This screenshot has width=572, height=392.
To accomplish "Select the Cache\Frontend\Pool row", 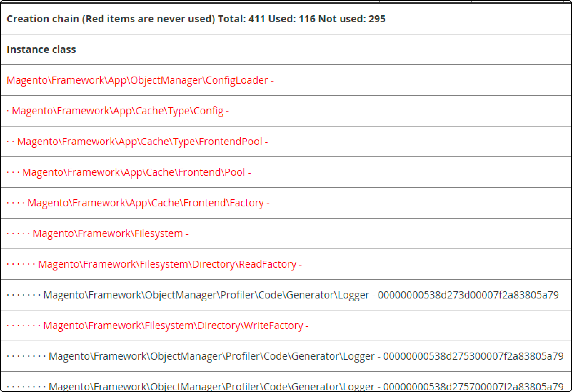I will tap(286, 172).
